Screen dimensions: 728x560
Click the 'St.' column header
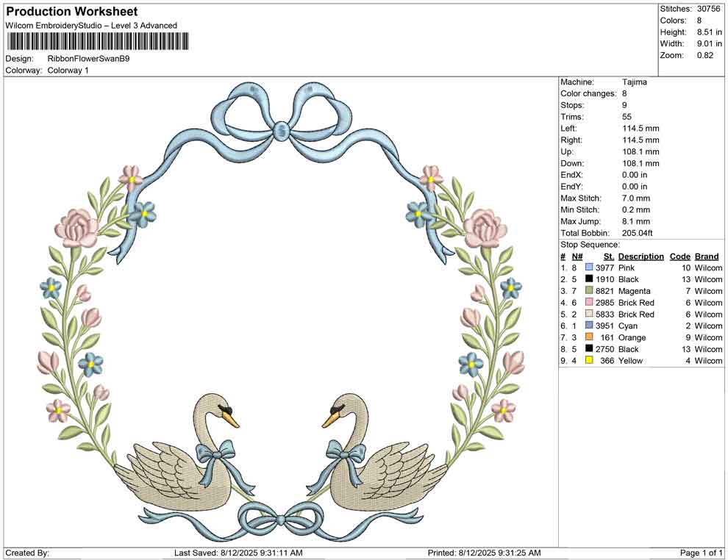coord(609,256)
